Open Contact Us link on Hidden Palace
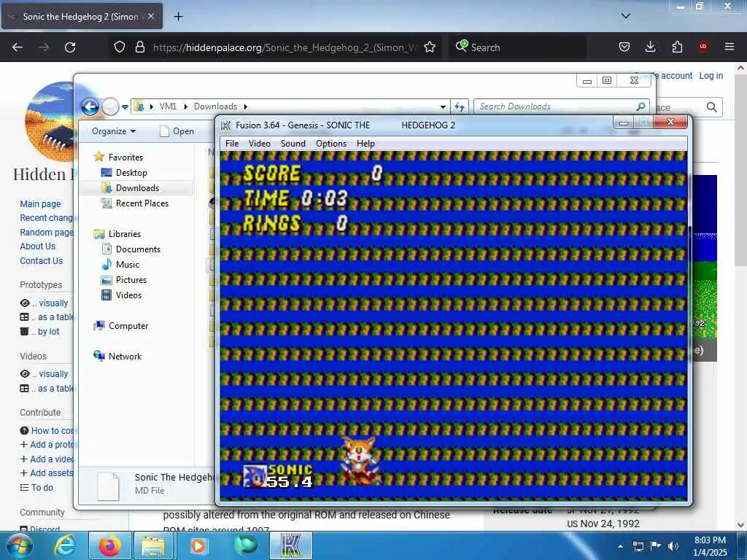 pyautogui.click(x=42, y=260)
